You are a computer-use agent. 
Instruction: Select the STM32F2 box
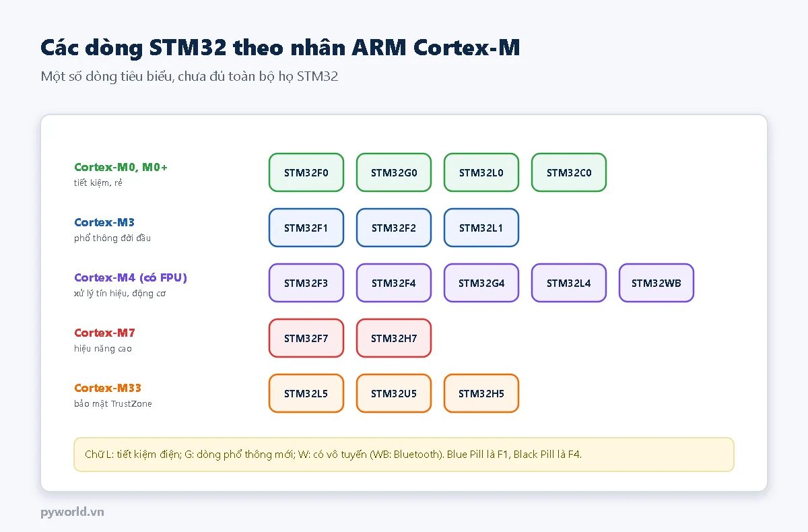[394, 228]
